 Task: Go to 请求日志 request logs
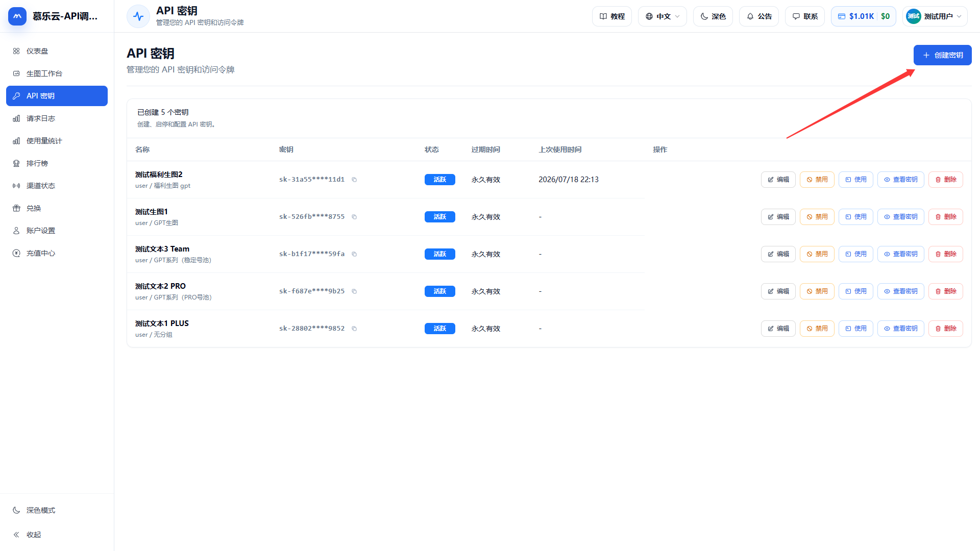[x=57, y=118]
